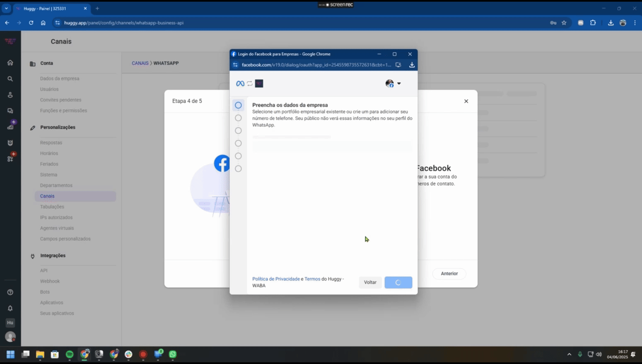Bookmark this page with the star icon
Image resolution: width=642 pixels, height=364 pixels.
click(x=564, y=23)
